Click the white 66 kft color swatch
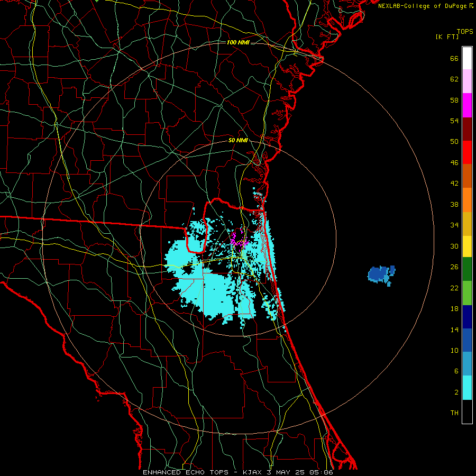476x476 pixels. tap(467, 58)
